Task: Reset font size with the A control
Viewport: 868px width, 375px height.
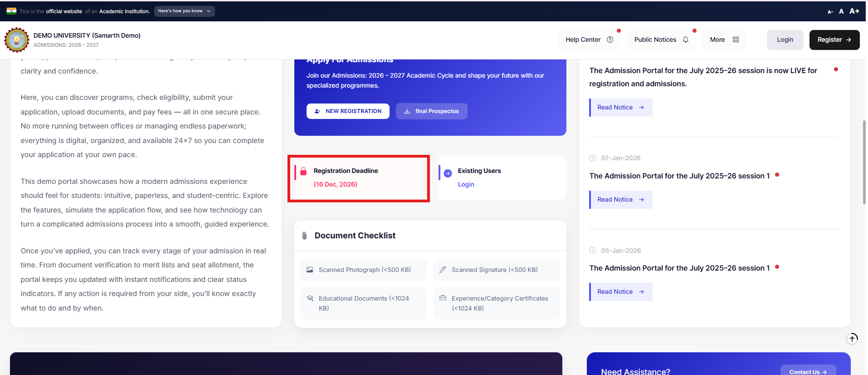Action: tap(841, 11)
